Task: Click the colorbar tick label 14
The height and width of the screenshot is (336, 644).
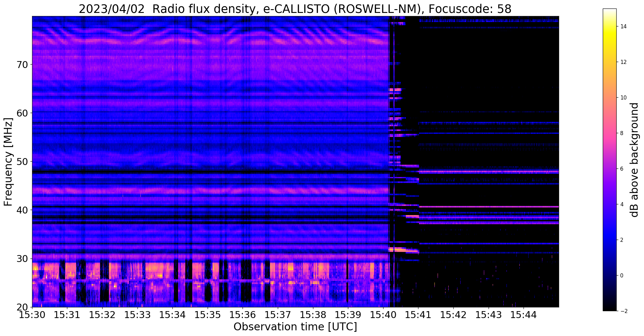Action: 623,26
